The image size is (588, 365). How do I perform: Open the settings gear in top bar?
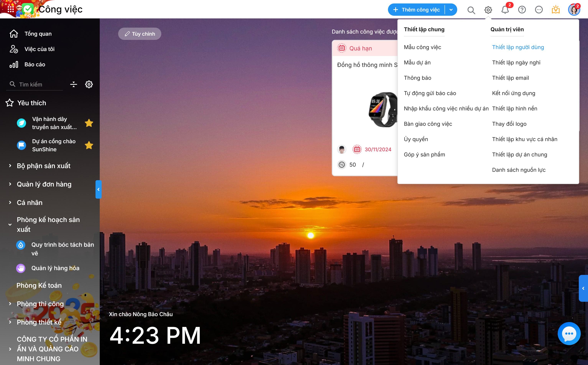tap(488, 10)
